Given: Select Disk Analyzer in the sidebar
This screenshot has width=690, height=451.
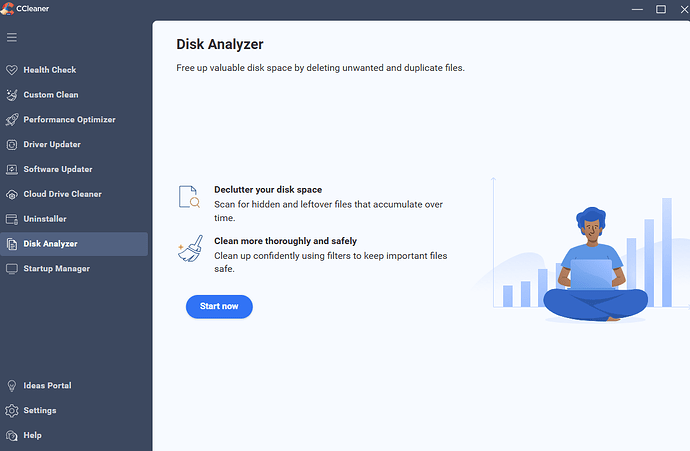Looking at the screenshot, I should 50,244.
